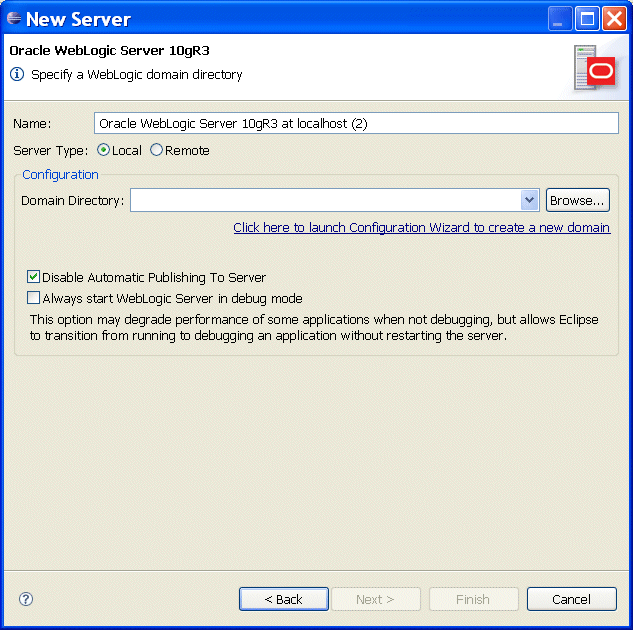
Task: Click Browse to pick a domain directory
Action: [x=578, y=200]
